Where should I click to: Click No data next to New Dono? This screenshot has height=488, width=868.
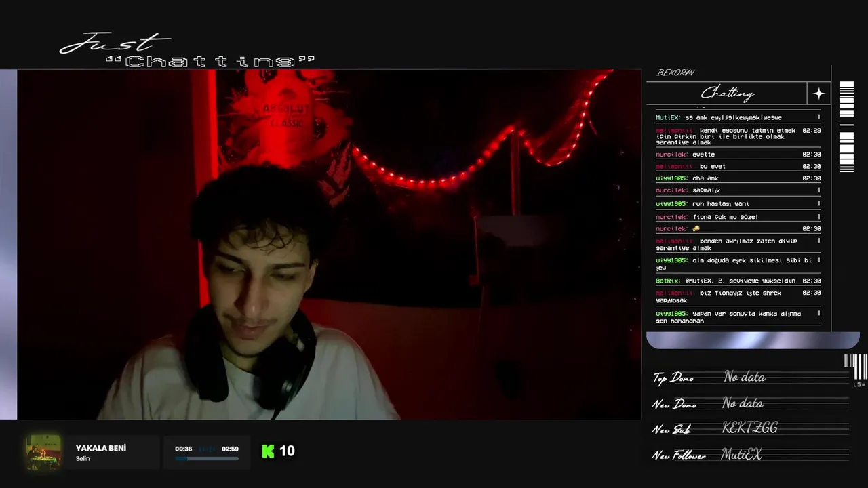(x=743, y=403)
